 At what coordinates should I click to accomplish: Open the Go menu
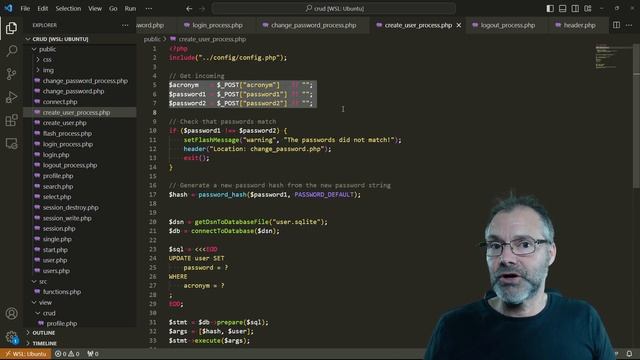pyautogui.click(x=113, y=9)
